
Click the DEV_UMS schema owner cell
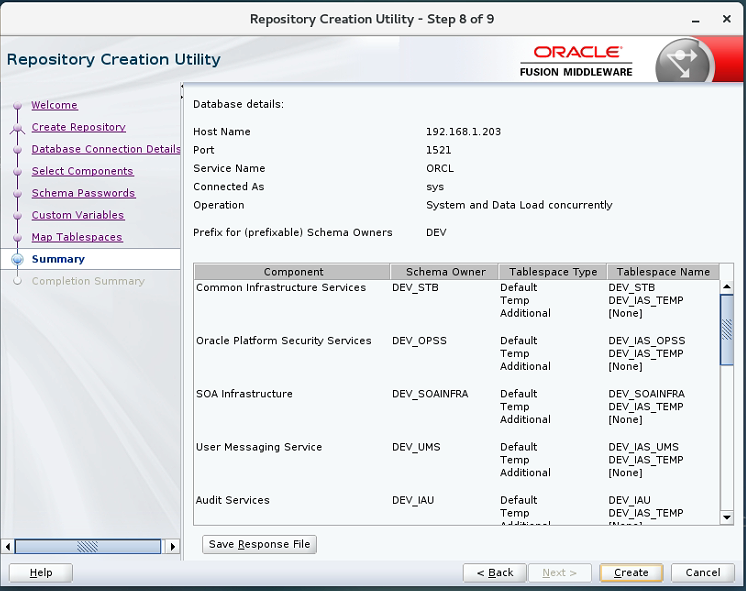pyautogui.click(x=416, y=447)
